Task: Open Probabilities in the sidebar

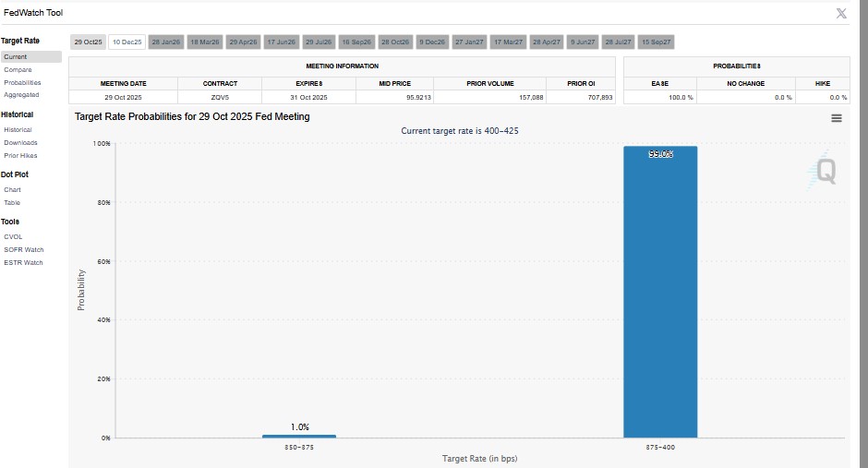Action: (x=22, y=82)
